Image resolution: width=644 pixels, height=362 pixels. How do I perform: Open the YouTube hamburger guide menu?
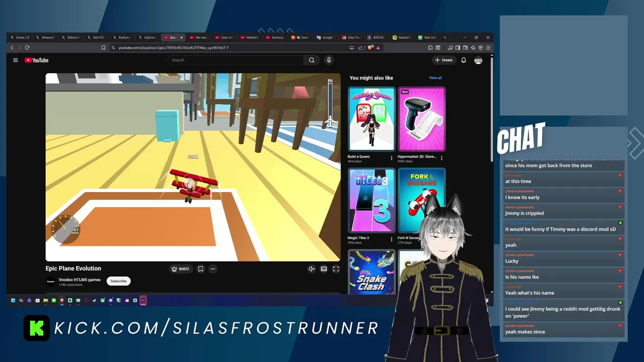pyautogui.click(x=16, y=60)
